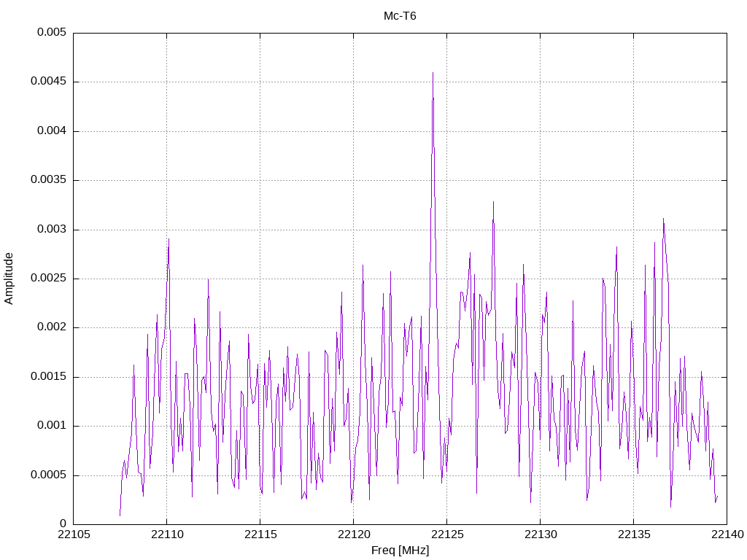Click y-axis tick label 0.0025

coord(48,279)
